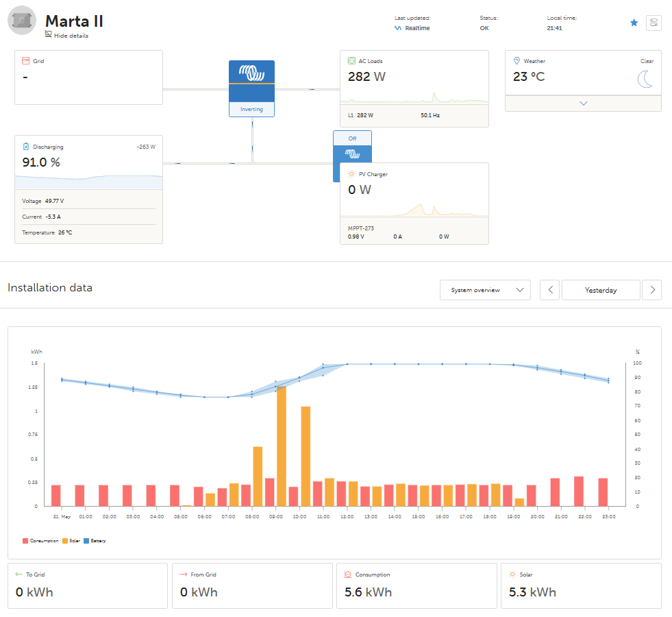
Task: Click the 50.1 Hz frequency value
Action: click(430, 115)
